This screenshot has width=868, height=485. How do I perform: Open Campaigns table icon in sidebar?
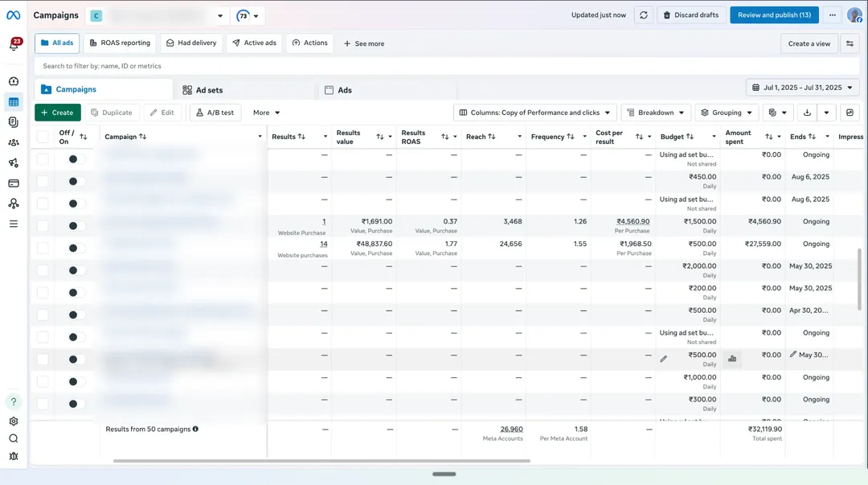14,102
